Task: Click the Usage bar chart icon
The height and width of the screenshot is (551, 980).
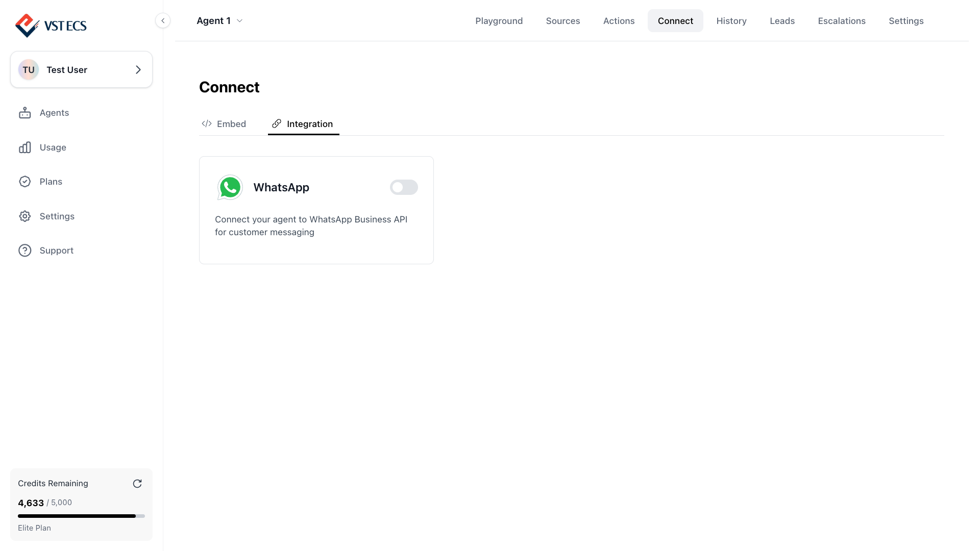Action: pyautogui.click(x=25, y=147)
